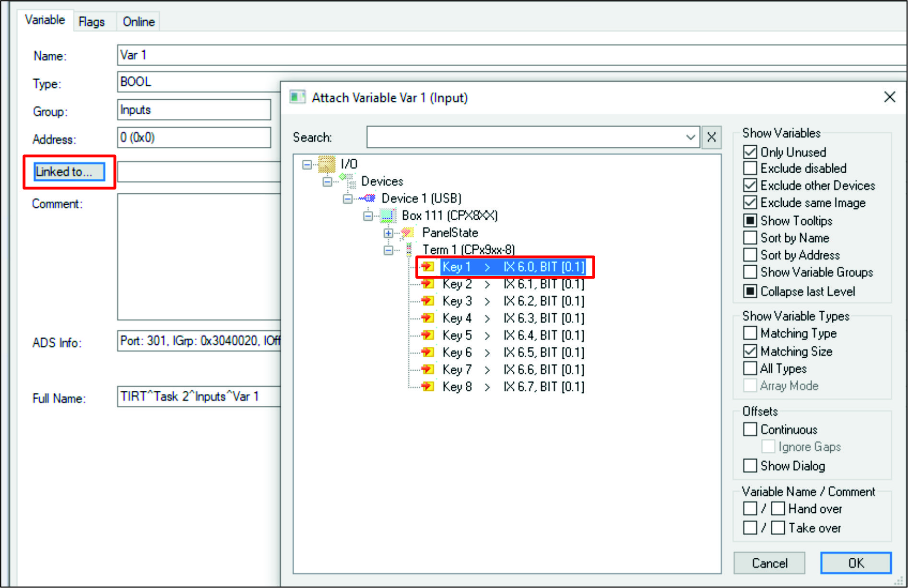908x588 pixels.
Task: Click the PanelState node icon
Action: coord(408,233)
